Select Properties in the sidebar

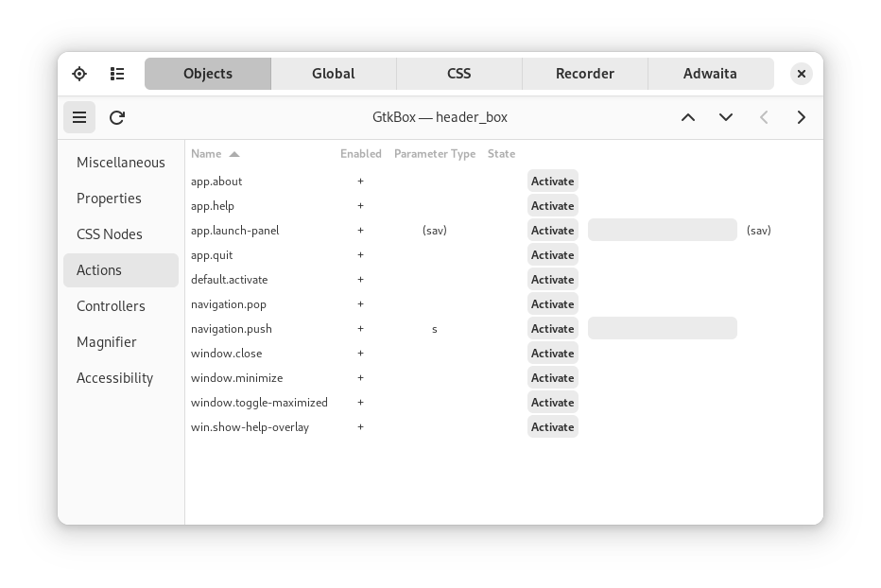click(110, 199)
